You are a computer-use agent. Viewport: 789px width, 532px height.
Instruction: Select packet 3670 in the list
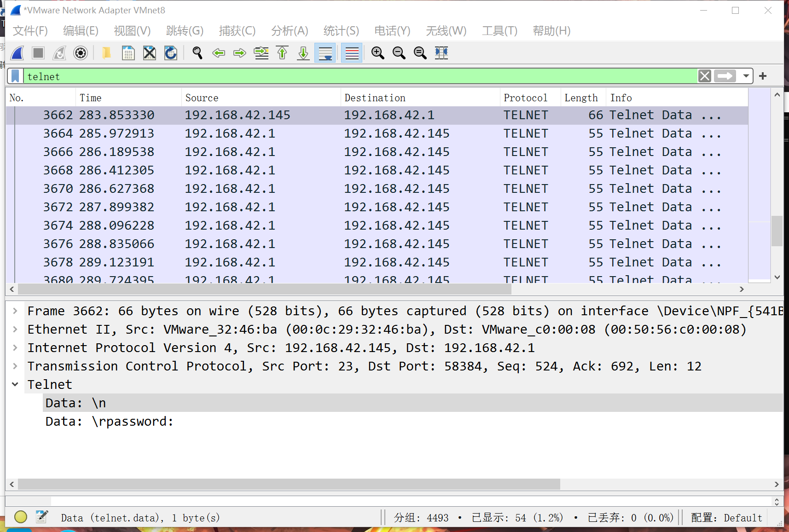coord(377,189)
